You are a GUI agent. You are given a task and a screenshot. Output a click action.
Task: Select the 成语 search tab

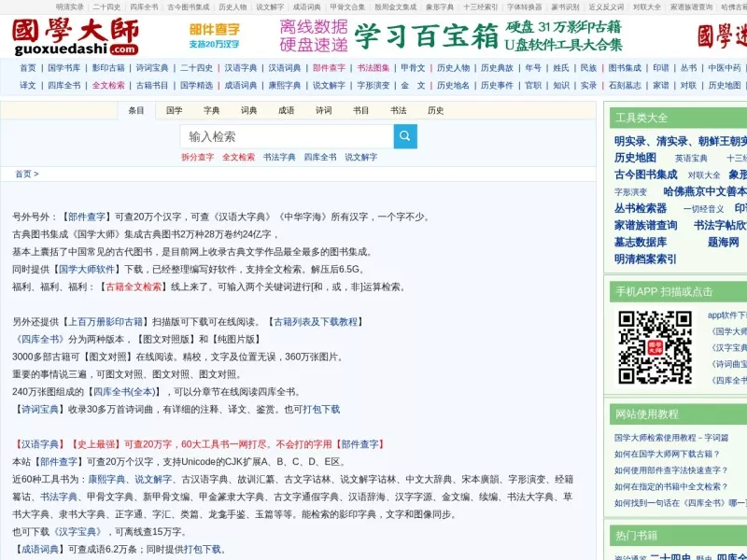(287, 110)
